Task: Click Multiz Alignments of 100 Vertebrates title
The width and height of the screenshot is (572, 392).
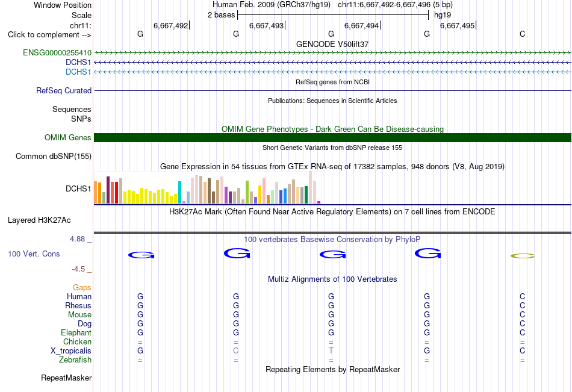Action: pyautogui.click(x=332, y=279)
